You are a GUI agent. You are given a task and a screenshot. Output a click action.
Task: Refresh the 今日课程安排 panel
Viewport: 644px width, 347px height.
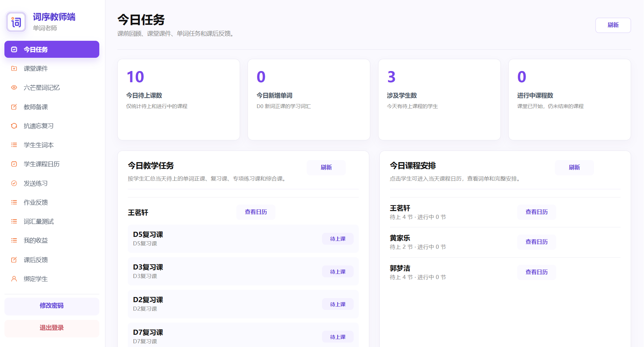574,168
